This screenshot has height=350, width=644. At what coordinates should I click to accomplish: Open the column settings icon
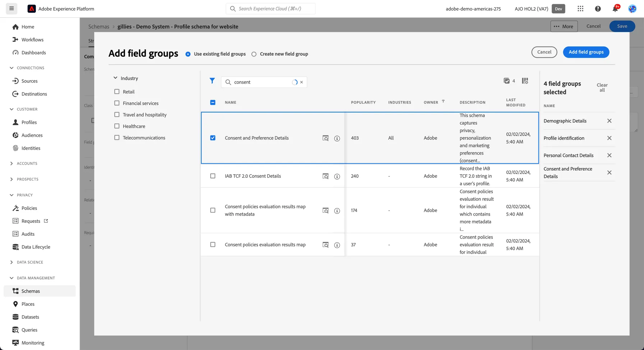pyautogui.click(x=525, y=81)
